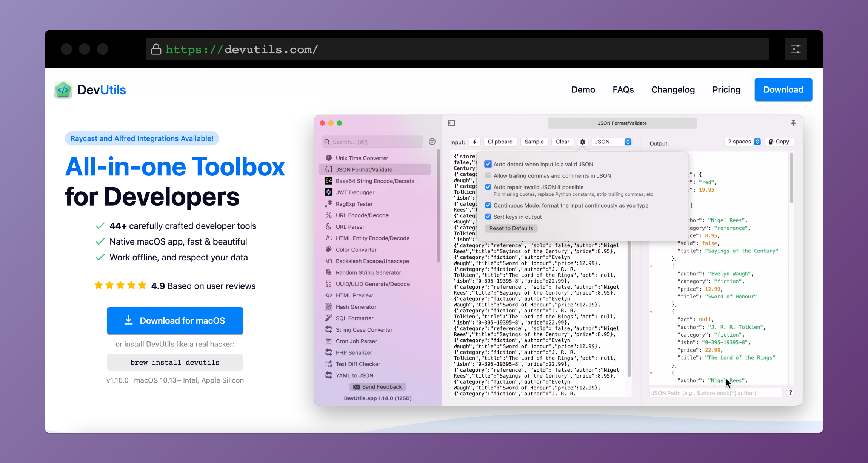Click the Color Converter palette icon
The image size is (868, 463).
(329, 249)
